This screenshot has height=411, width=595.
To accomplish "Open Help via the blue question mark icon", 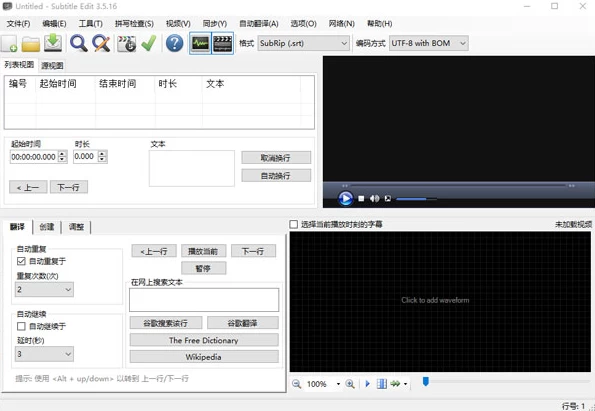I will 175,43.
